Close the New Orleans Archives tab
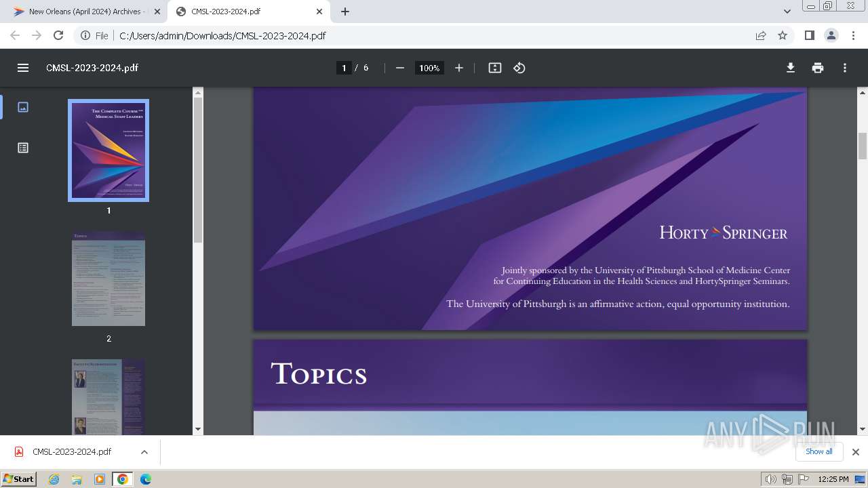The width and height of the screenshot is (868, 488). click(157, 12)
